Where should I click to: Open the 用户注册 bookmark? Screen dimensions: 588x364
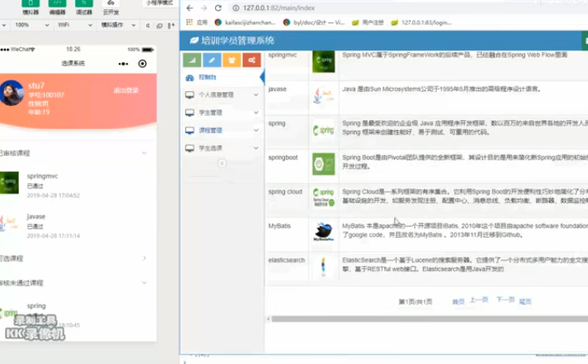pos(368,22)
